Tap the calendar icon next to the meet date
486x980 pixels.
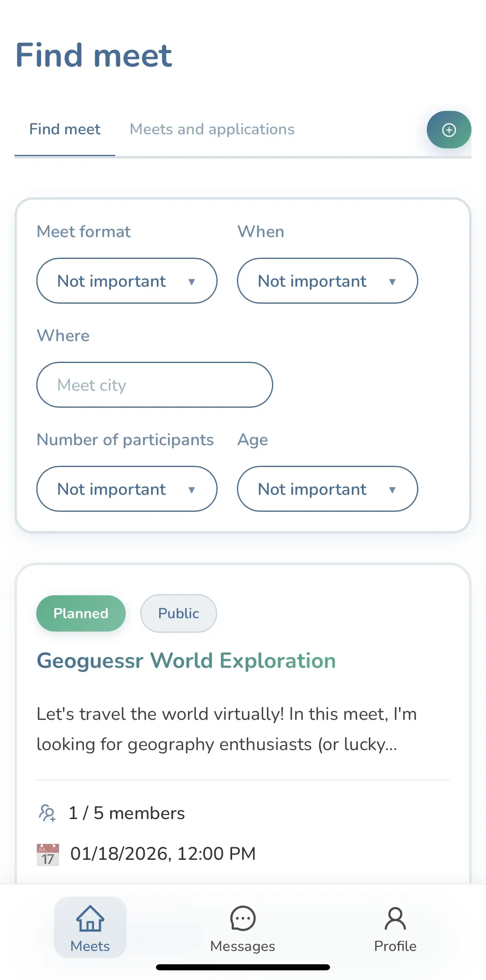click(x=47, y=853)
